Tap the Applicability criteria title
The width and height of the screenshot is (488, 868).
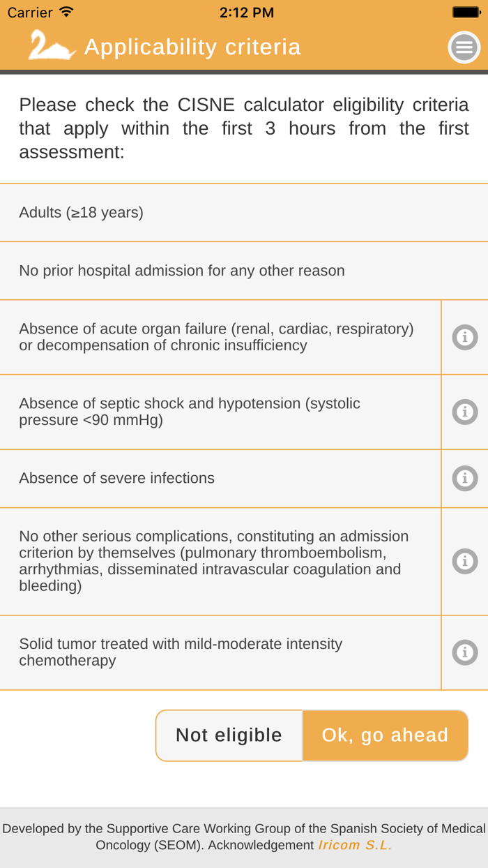click(x=192, y=47)
